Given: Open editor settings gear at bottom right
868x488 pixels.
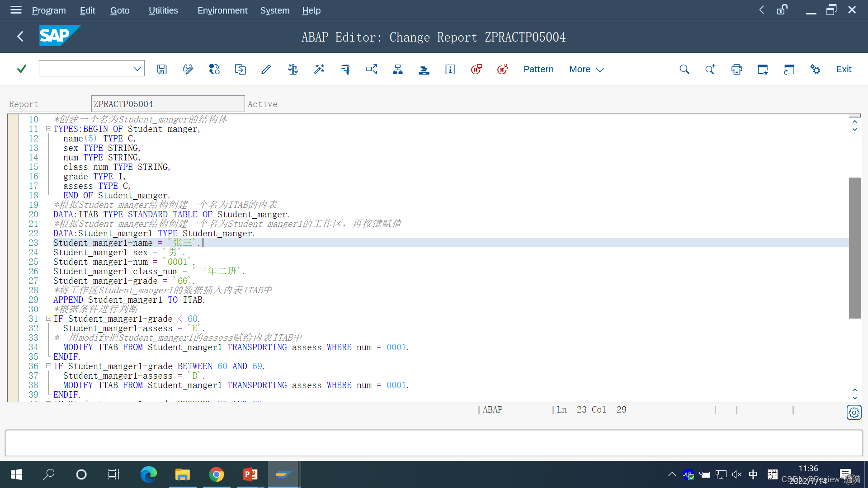Looking at the screenshot, I should pos(854,413).
